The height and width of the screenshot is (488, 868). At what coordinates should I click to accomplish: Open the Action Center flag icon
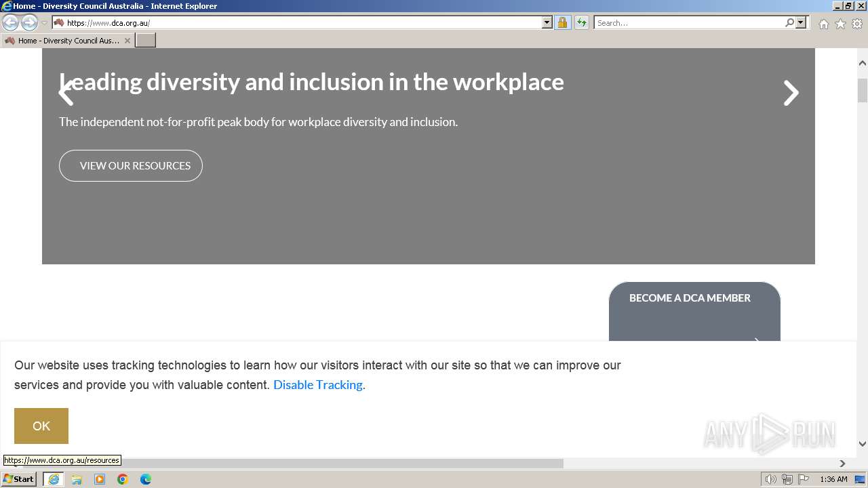point(804,479)
